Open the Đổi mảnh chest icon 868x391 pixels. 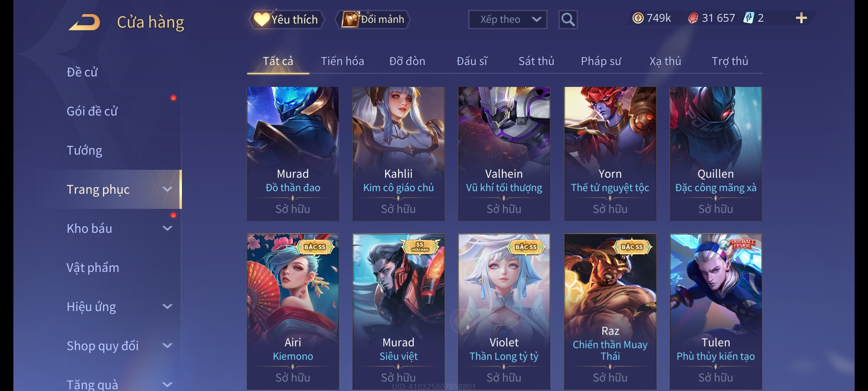(x=350, y=19)
